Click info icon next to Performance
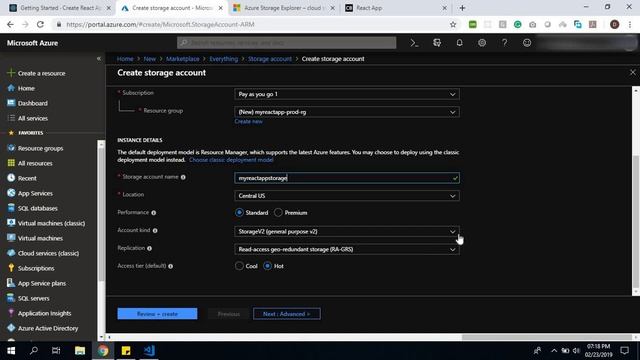 (x=154, y=213)
